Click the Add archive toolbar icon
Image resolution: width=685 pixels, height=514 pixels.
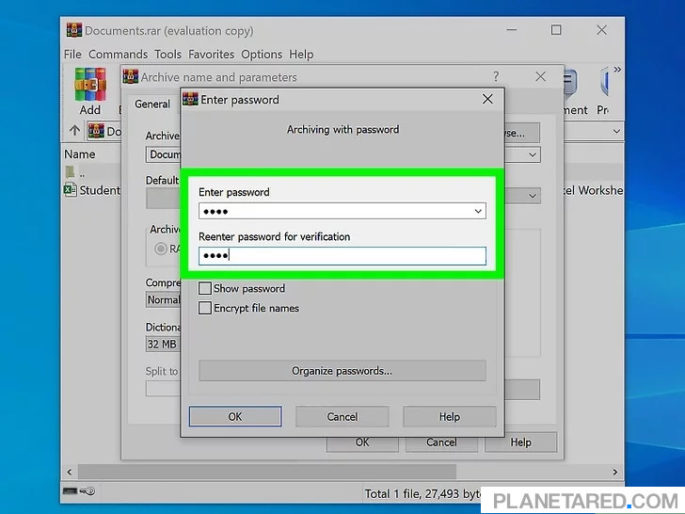point(90,90)
